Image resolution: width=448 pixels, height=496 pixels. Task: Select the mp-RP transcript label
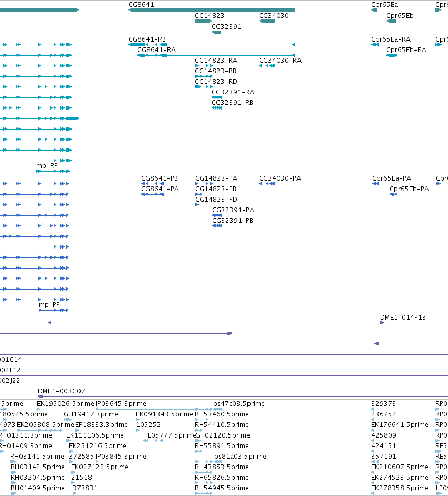[47, 166]
